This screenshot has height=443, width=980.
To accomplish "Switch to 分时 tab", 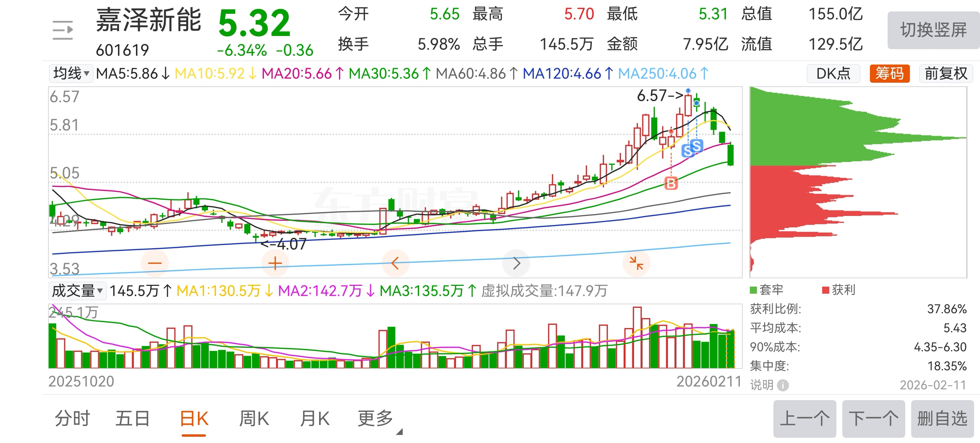I will (x=72, y=419).
